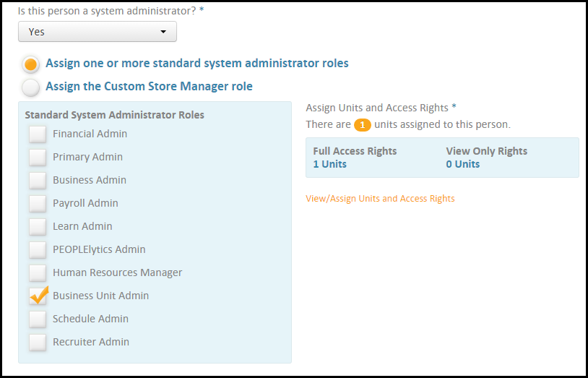The image size is (588, 378).
Task: Choose the Custom Store Manager role radio
Action: pyautogui.click(x=30, y=87)
